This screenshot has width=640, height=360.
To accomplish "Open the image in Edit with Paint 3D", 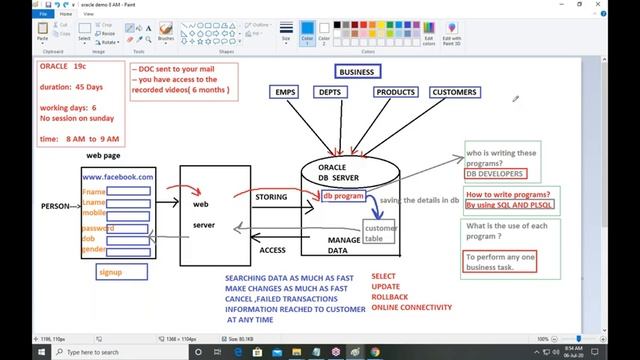I will coord(452,33).
